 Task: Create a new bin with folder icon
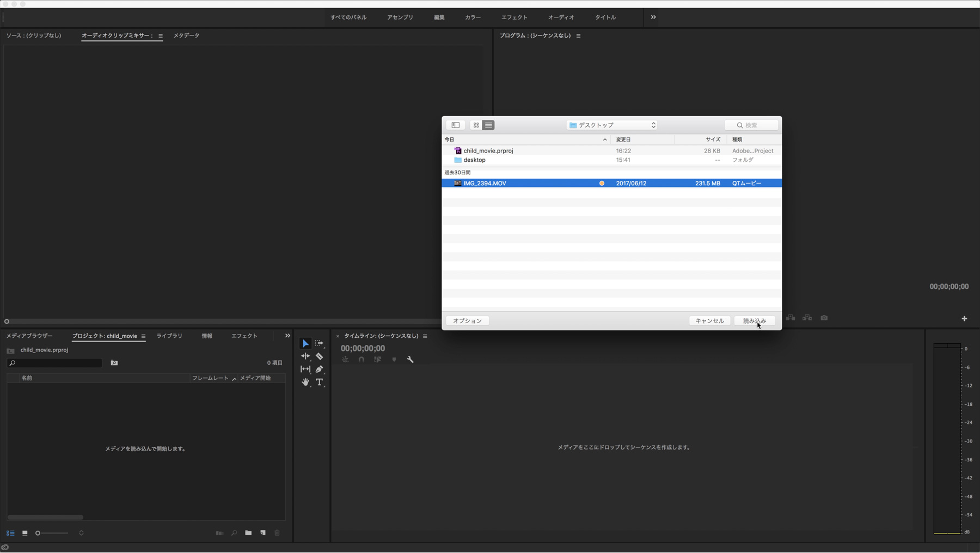point(248,533)
